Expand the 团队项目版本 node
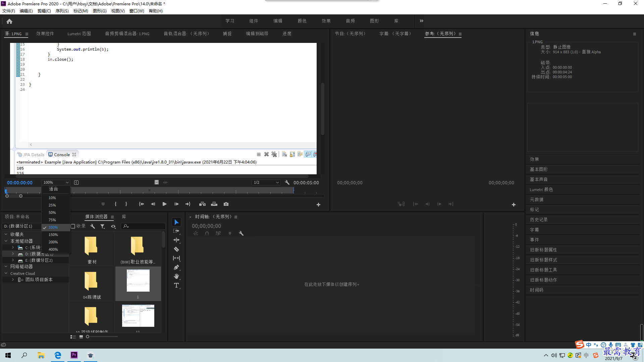 [13, 280]
